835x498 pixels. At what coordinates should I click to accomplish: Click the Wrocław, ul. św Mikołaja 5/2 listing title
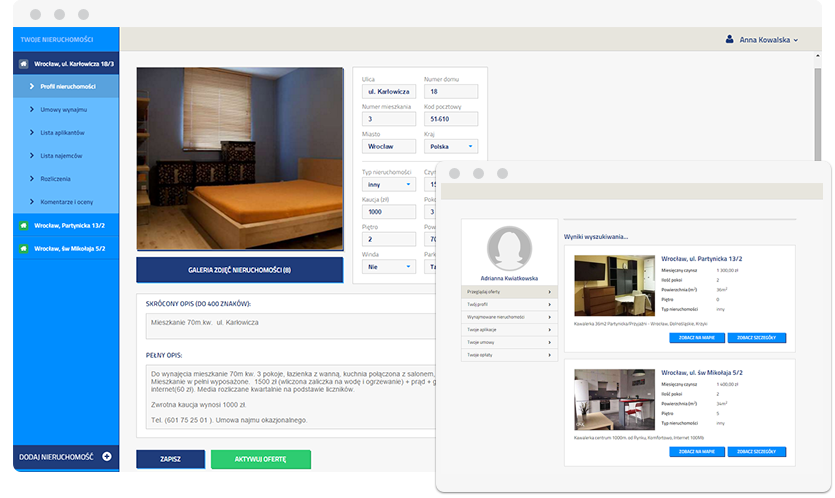point(702,373)
